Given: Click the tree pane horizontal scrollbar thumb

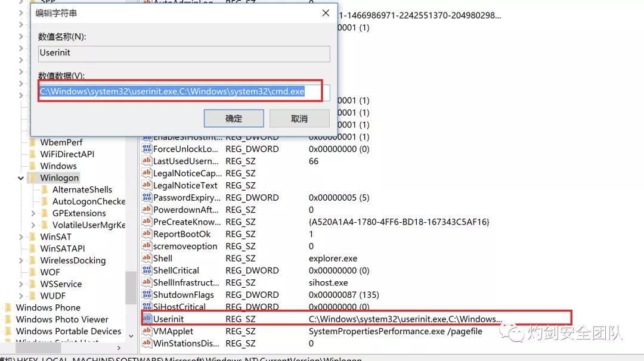Looking at the screenshot, I should (38, 348).
